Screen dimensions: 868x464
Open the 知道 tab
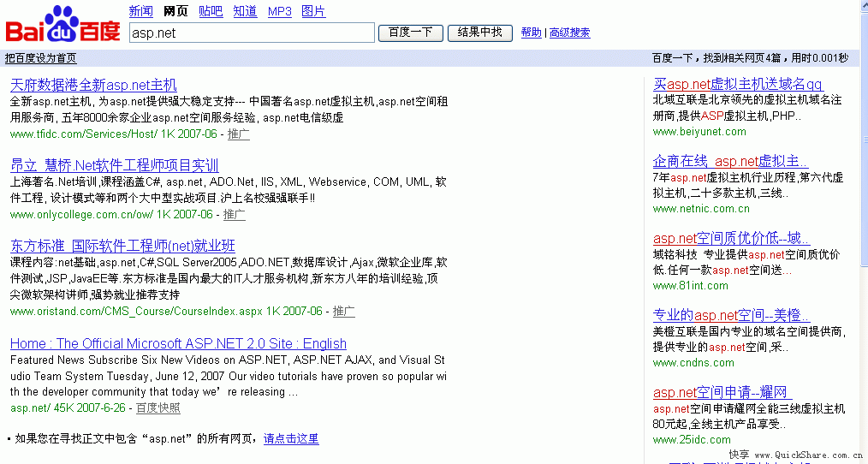point(245,11)
